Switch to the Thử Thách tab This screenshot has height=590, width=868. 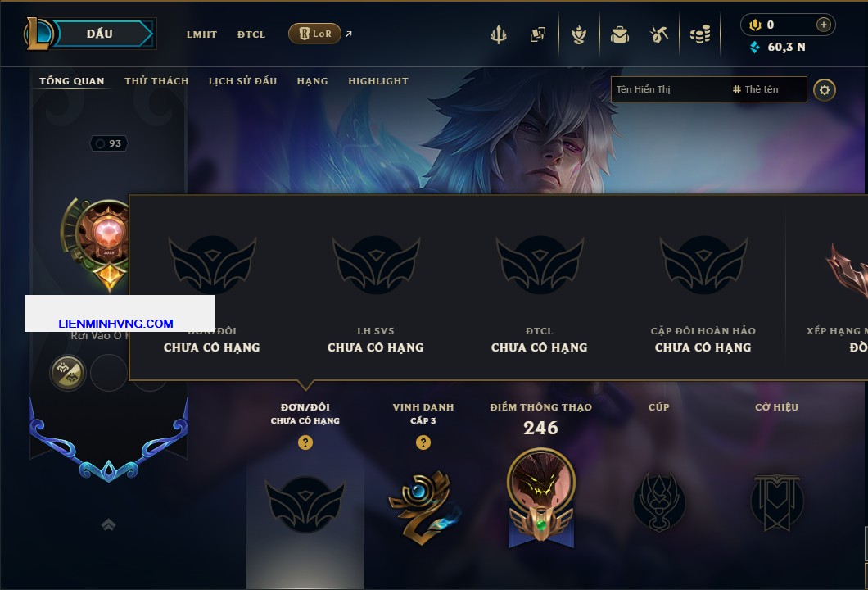(156, 81)
